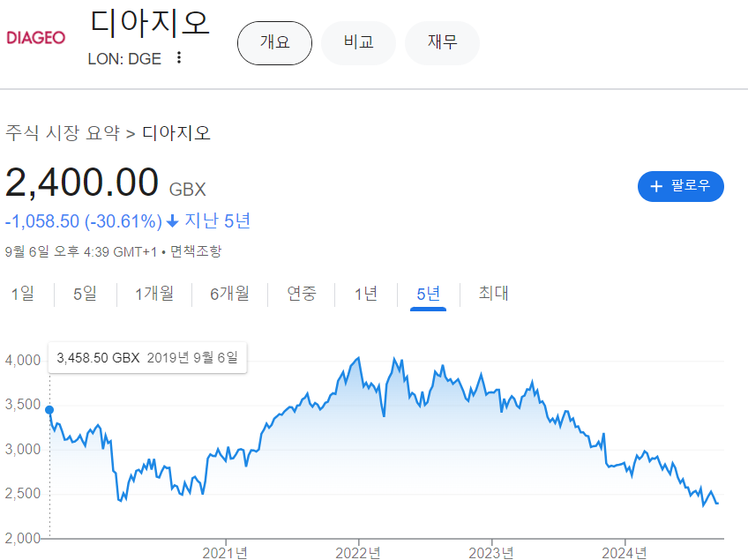Choose the 1개월 chart range
This screenshot has width=748, height=560.
pos(154,294)
